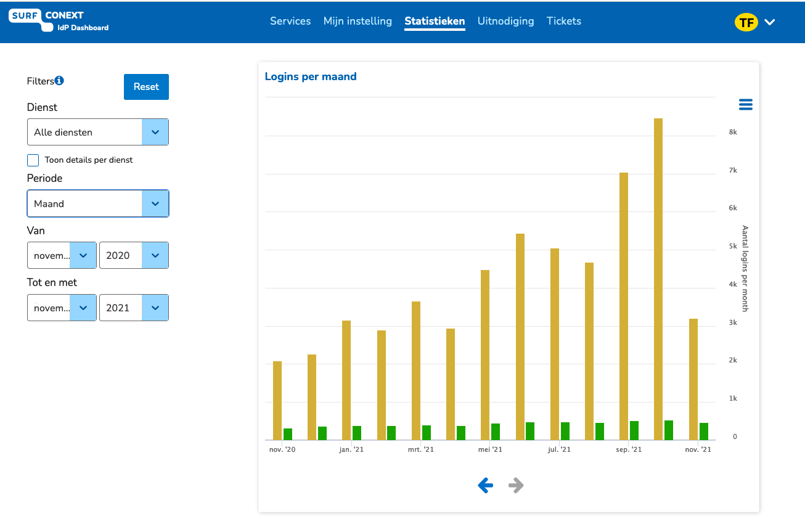Click the green bar for nov. '20
Screen dimensions: 805x532
coord(288,434)
